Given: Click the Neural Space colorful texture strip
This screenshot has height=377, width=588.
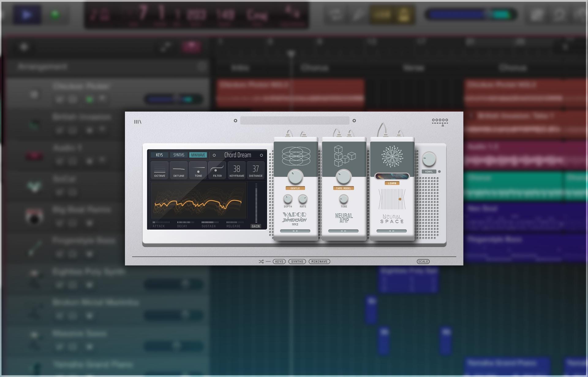Looking at the screenshot, I should pos(392,176).
